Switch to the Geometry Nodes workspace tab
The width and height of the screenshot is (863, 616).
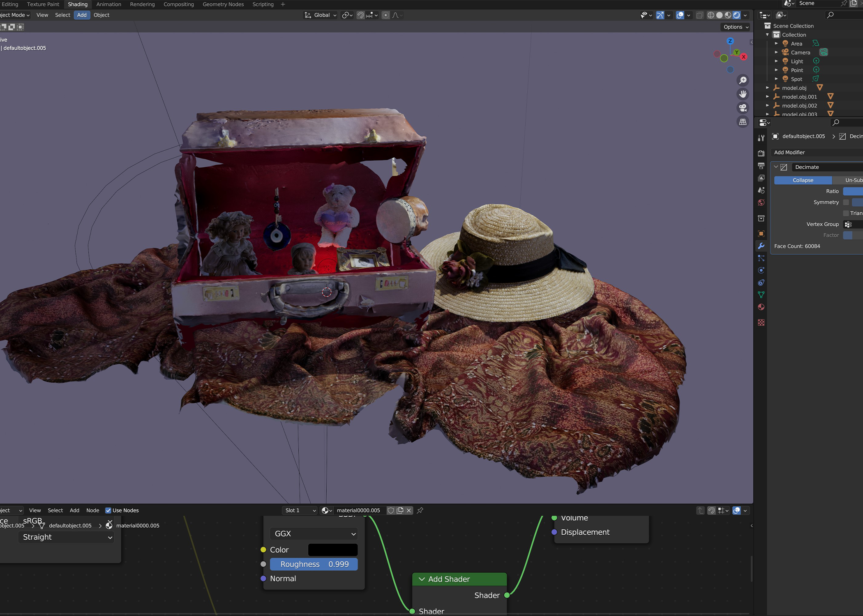[223, 4]
